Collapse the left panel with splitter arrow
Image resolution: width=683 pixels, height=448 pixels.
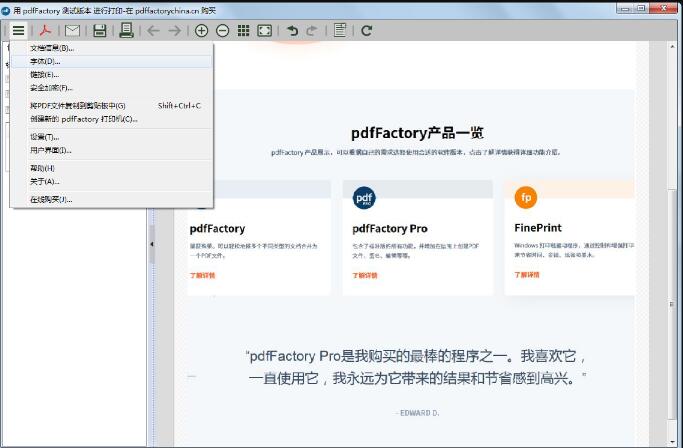(x=152, y=244)
